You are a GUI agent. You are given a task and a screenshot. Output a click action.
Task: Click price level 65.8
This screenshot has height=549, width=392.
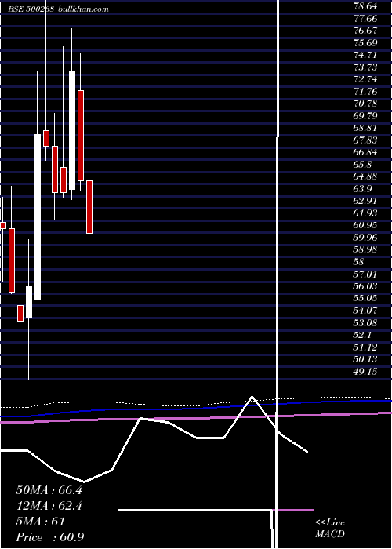tap(362, 165)
